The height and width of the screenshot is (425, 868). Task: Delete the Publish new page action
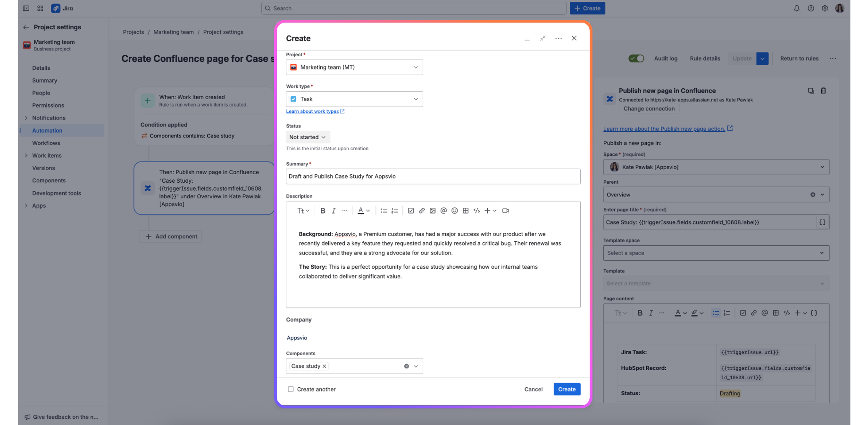[x=823, y=91]
